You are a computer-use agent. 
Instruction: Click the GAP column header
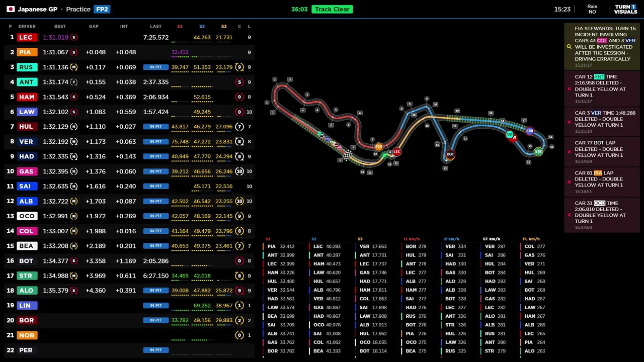94,26
